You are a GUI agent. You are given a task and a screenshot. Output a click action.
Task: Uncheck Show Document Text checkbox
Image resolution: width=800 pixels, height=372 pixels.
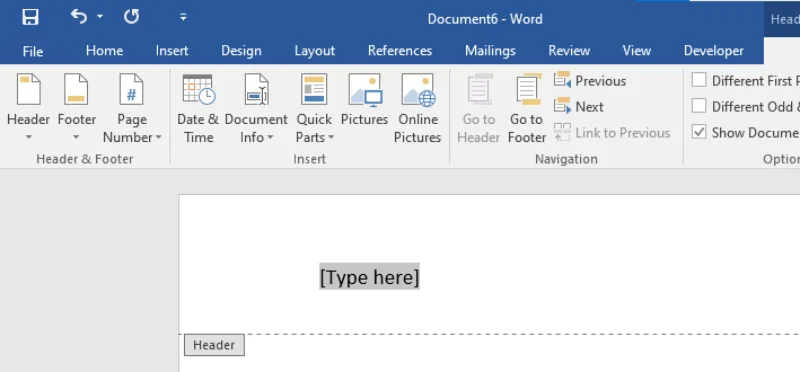click(x=699, y=132)
